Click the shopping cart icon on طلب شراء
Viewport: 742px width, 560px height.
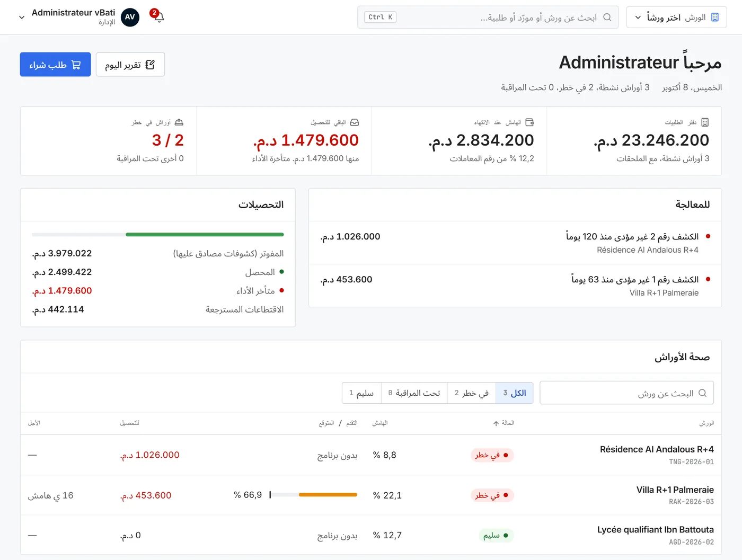[x=76, y=65]
